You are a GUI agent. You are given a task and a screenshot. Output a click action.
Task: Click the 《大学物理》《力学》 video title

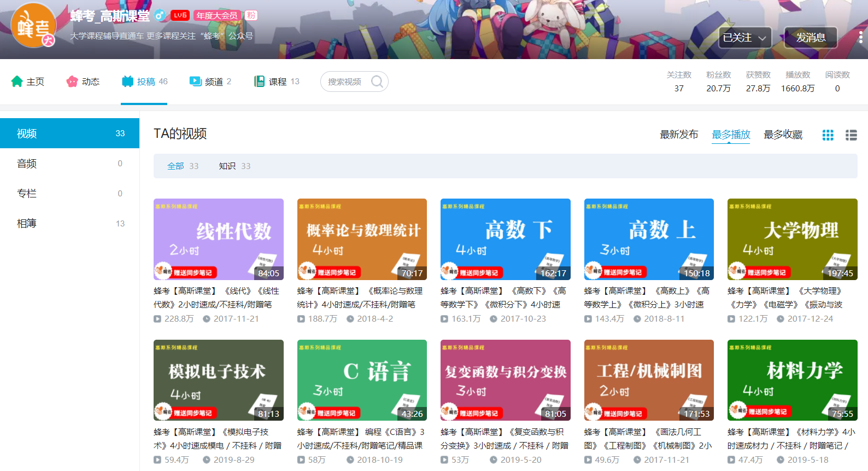pos(785,298)
